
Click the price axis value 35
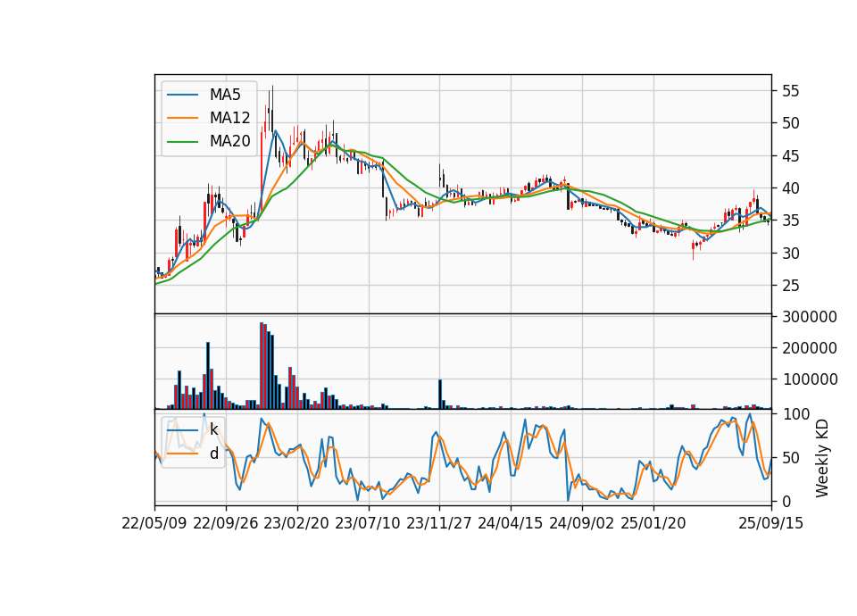coord(791,221)
